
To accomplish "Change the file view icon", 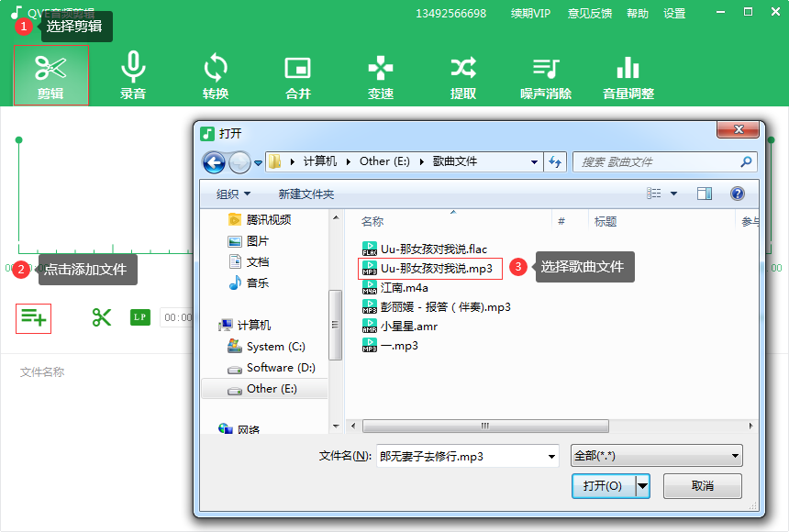I will 653,194.
